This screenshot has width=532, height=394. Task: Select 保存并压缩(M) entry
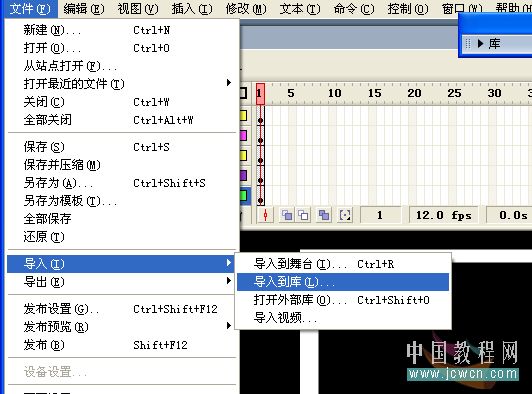point(121,165)
